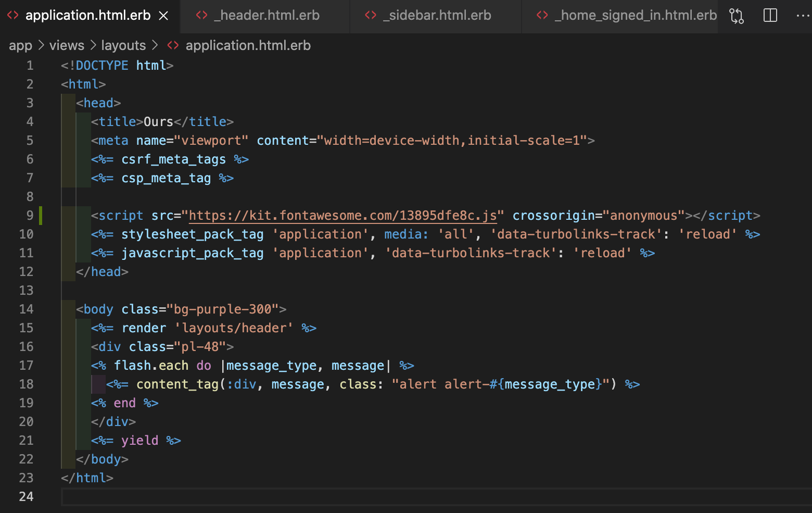Click the closing </html> tag on line 23
This screenshot has width=812, height=513.
[87, 478]
